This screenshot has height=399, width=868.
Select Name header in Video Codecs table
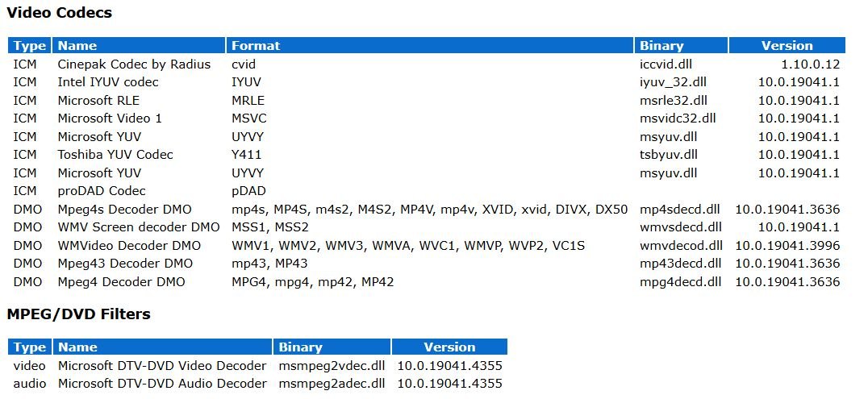[x=139, y=45]
